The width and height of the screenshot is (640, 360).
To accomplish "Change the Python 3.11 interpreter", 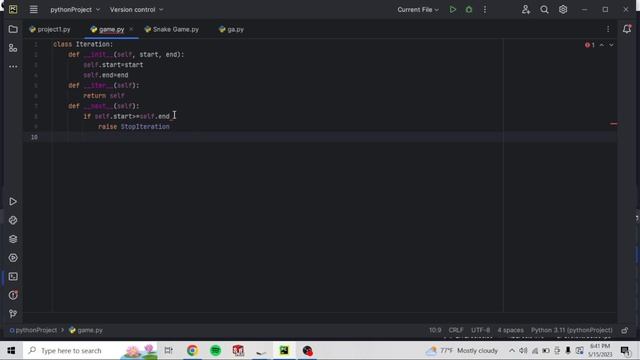I will (x=571, y=330).
